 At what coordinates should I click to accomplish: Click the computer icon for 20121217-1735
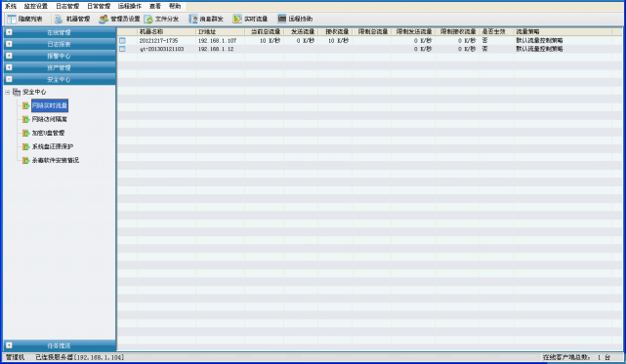click(123, 41)
